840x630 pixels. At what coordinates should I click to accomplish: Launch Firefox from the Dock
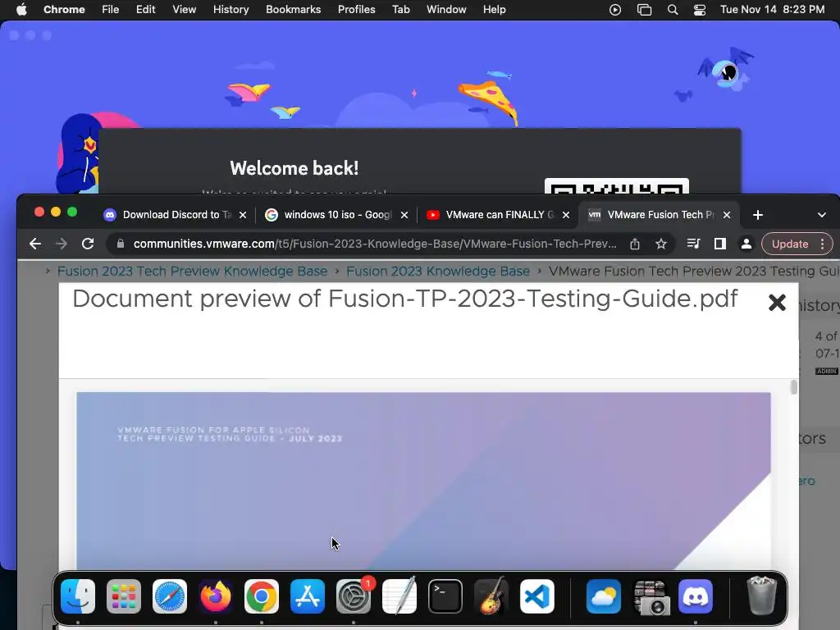[x=216, y=596]
